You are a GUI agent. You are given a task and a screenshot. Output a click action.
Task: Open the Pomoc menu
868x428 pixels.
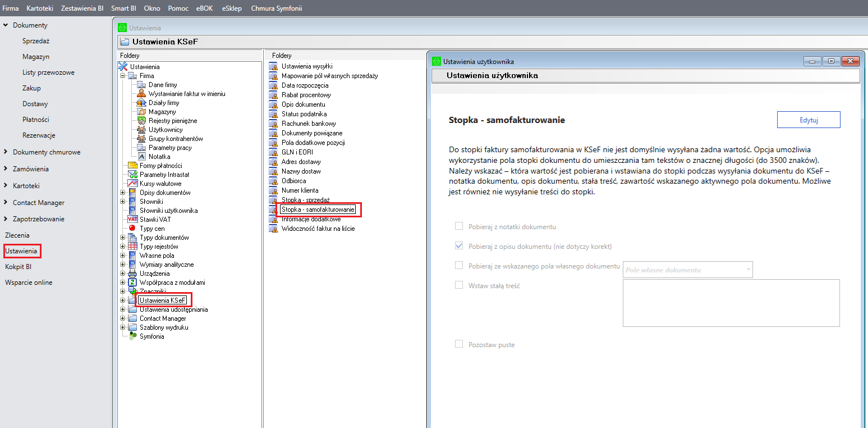pyautogui.click(x=178, y=8)
